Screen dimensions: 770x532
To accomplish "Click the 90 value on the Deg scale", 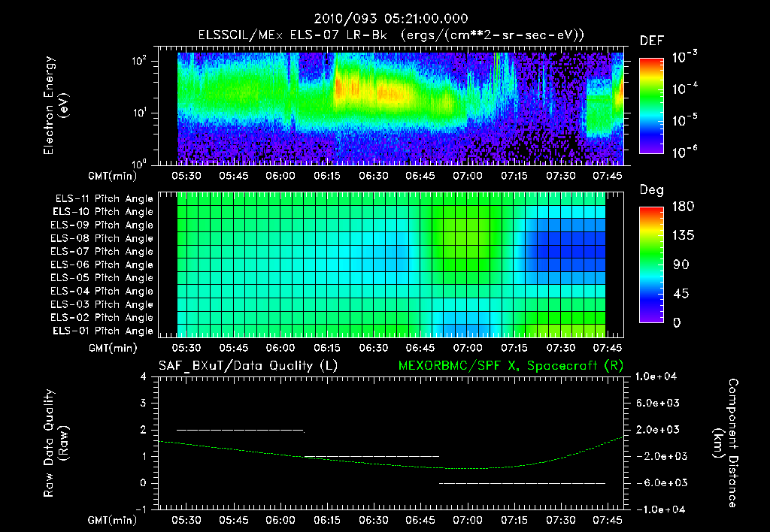I will click(x=681, y=265).
